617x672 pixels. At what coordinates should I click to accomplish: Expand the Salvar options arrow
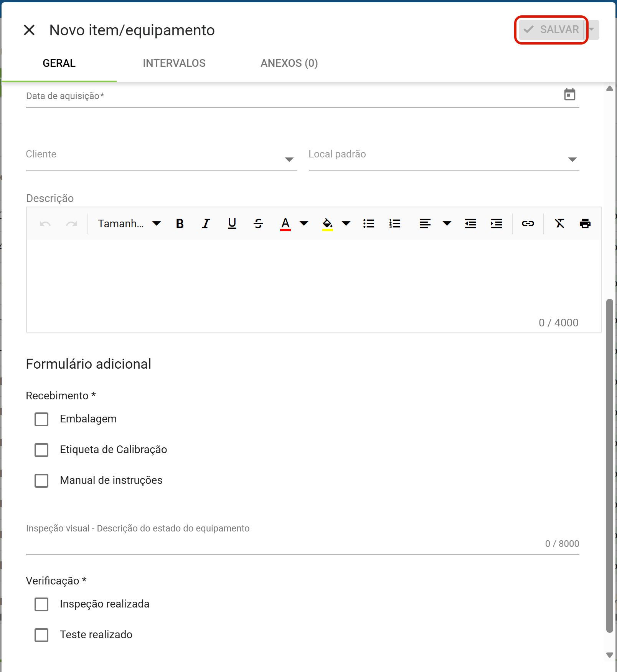592,30
